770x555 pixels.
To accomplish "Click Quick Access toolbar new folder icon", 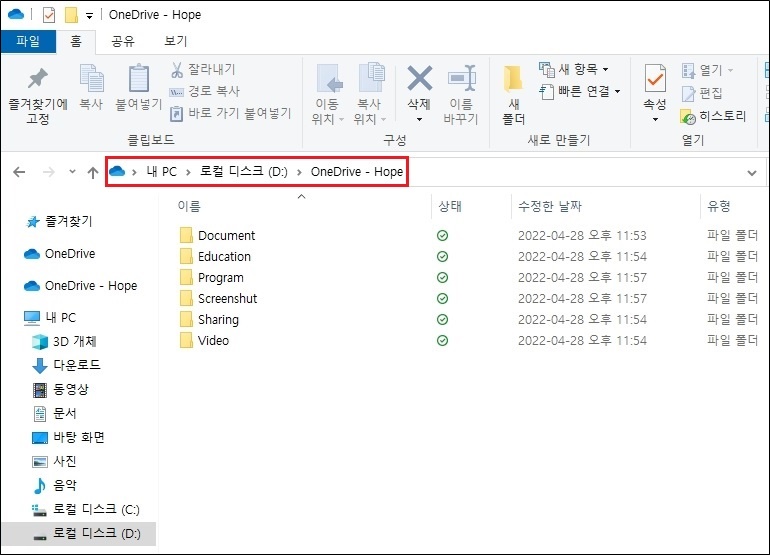I will [x=71, y=15].
